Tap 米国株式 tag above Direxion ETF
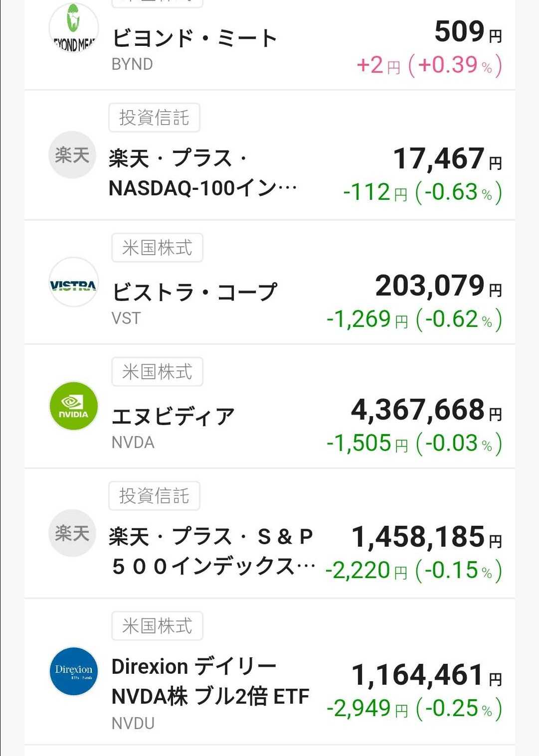This screenshot has width=539, height=756. click(x=157, y=626)
